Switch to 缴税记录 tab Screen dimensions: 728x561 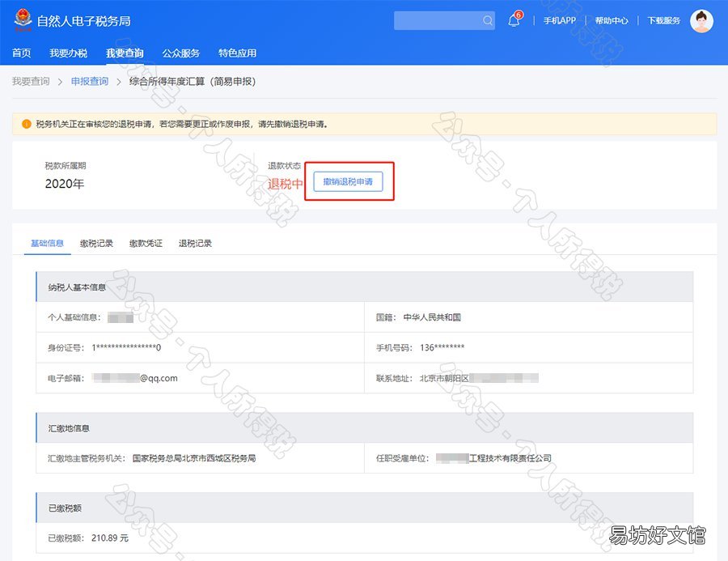pos(96,243)
